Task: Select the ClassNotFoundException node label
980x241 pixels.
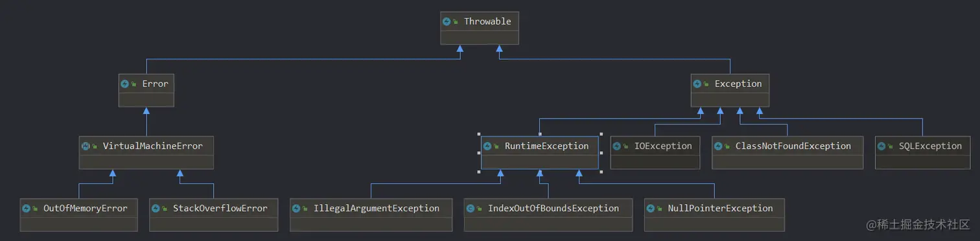Action: (x=793, y=146)
